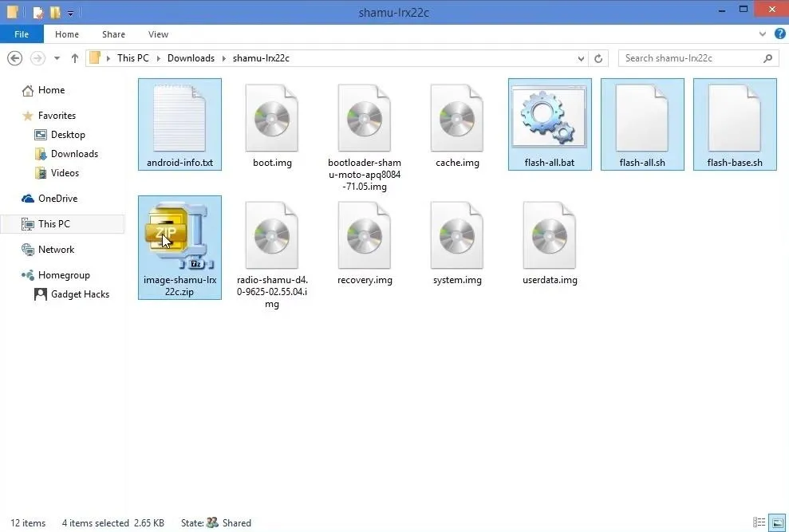The width and height of the screenshot is (789, 532).
Task: Go forward with the Forward arrow
Action: pos(37,58)
